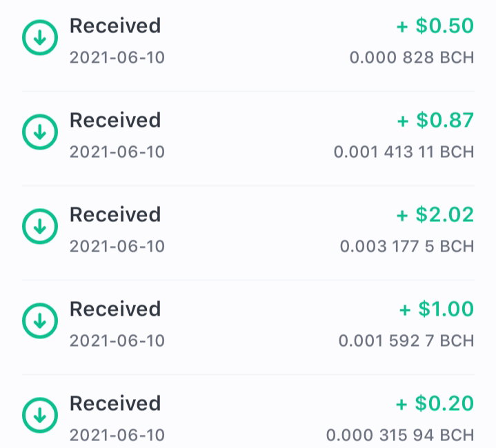Viewport: 496px width, 448px height.
Task: Select the + $1.00 amount
Action: pos(437,309)
